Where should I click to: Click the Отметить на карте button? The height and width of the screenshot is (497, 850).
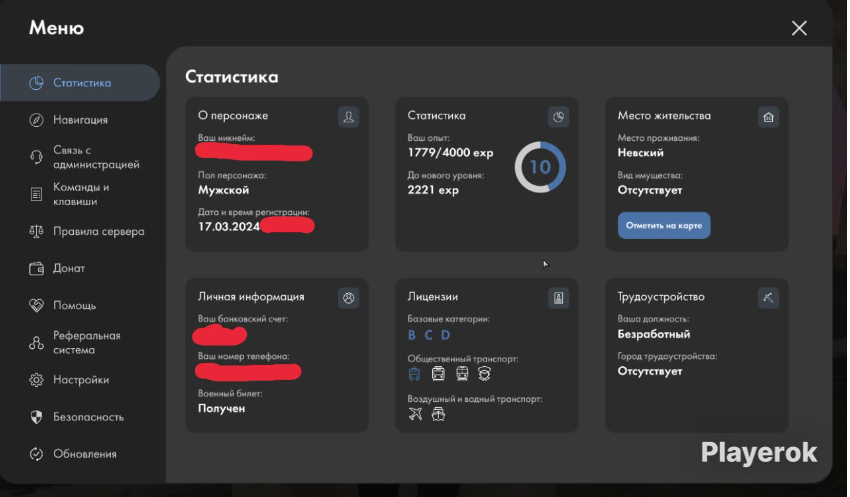664,225
